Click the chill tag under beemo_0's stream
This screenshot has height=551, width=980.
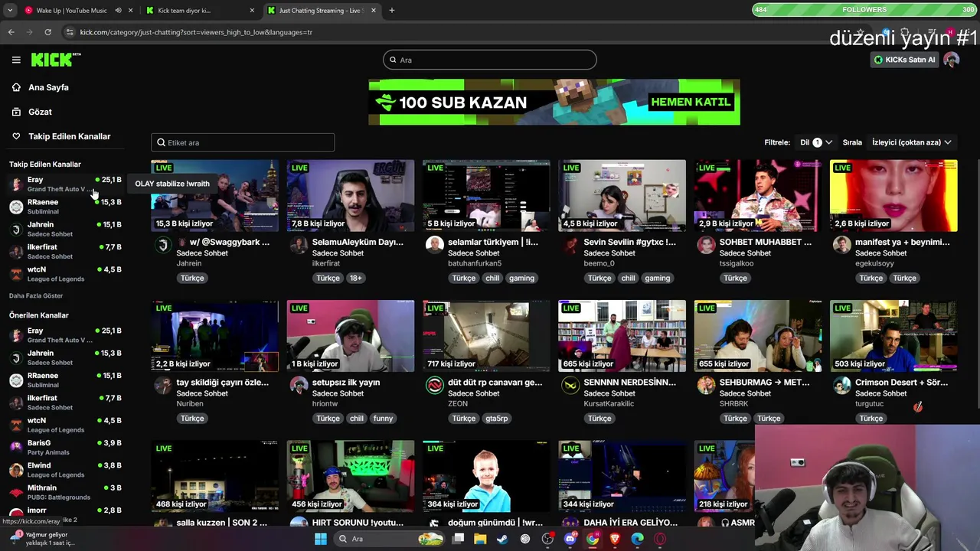click(628, 278)
